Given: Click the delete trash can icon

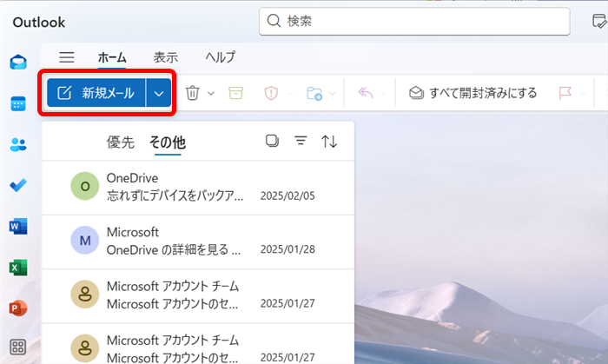Looking at the screenshot, I should click(193, 93).
